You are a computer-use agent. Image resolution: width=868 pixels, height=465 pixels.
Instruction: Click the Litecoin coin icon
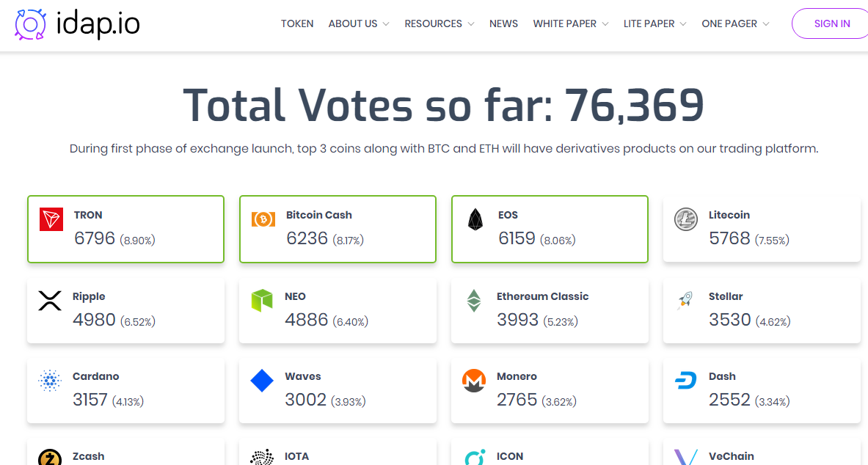pyautogui.click(x=686, y=219)
